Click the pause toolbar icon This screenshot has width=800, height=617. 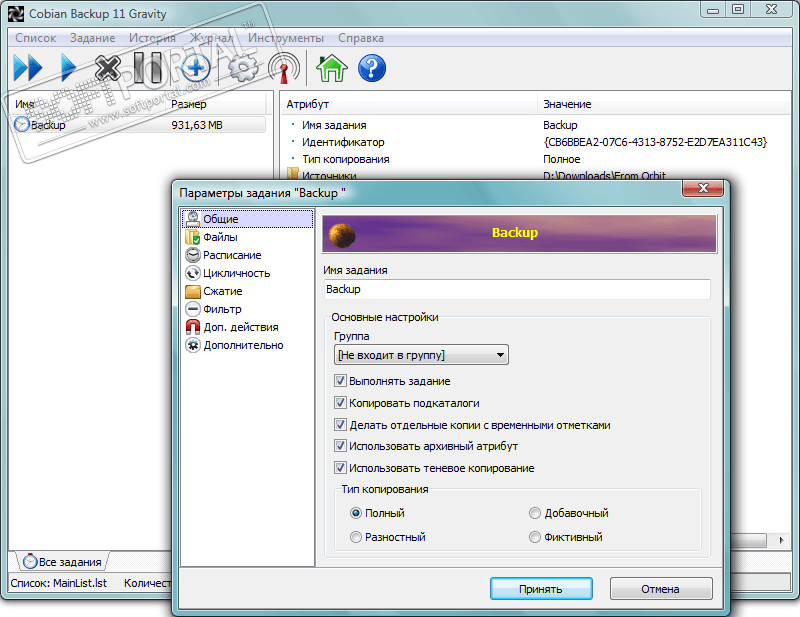click(x=148, y=67)
